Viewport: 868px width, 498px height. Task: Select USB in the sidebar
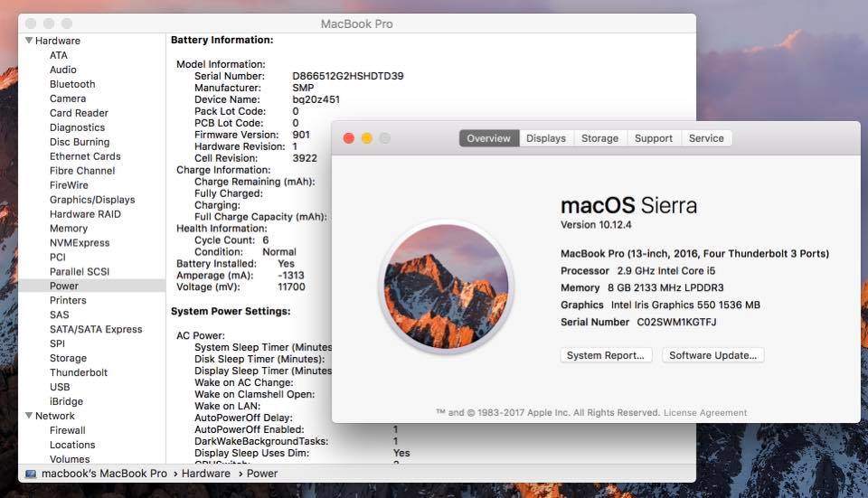coord(60,386)
